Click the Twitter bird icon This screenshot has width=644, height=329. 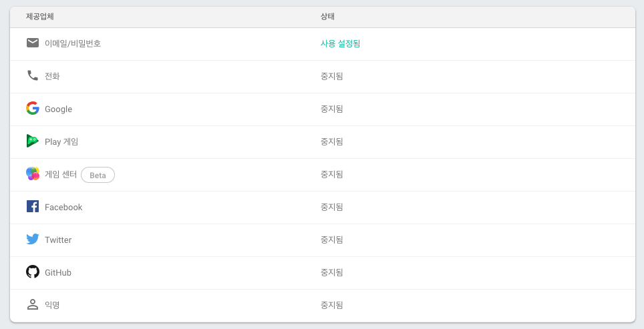click(33, 239)
